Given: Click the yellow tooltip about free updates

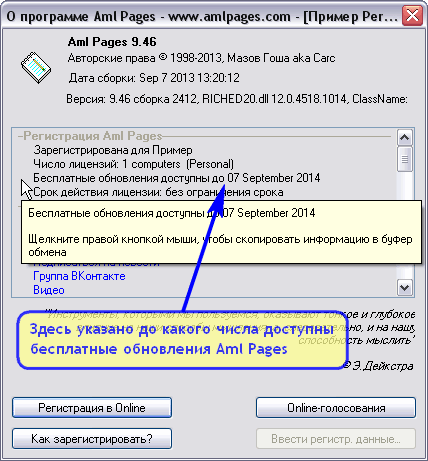Looking at the screenshot, I should [x=221, y=232].
